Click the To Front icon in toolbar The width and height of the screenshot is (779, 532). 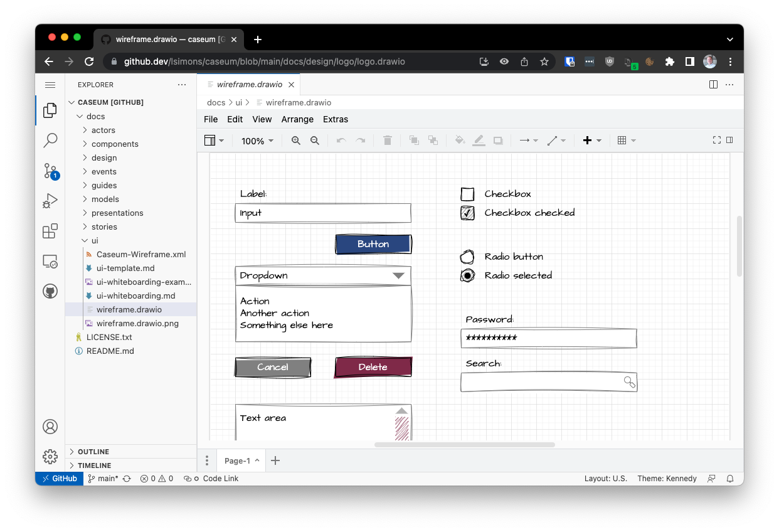click(x=414, y=141)
